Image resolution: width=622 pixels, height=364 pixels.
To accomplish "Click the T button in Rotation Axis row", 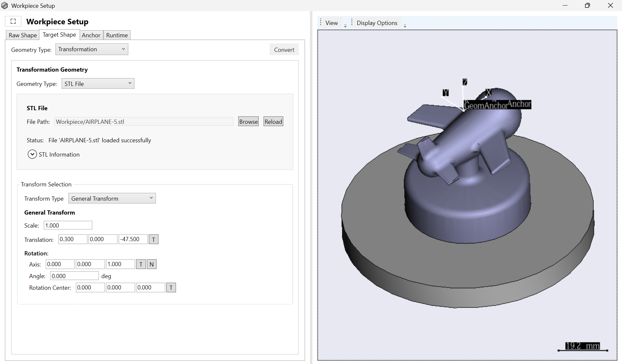I will 141,264.
